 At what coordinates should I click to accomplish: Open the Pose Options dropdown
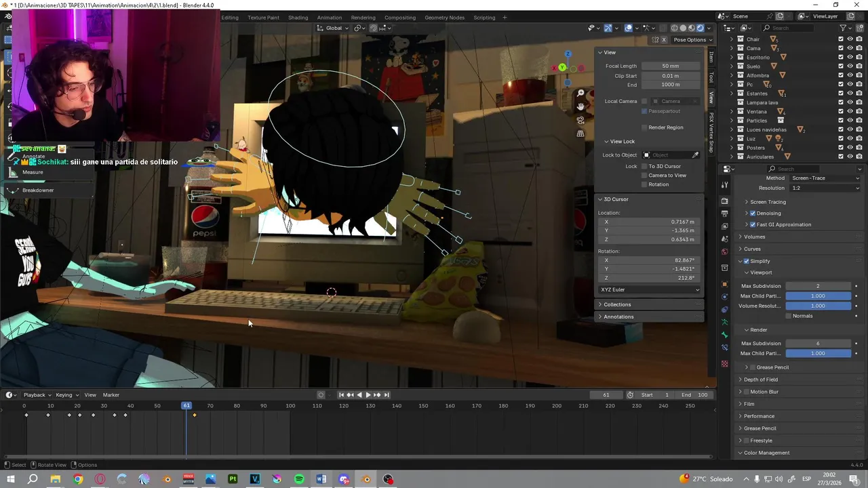coord(692,40)
